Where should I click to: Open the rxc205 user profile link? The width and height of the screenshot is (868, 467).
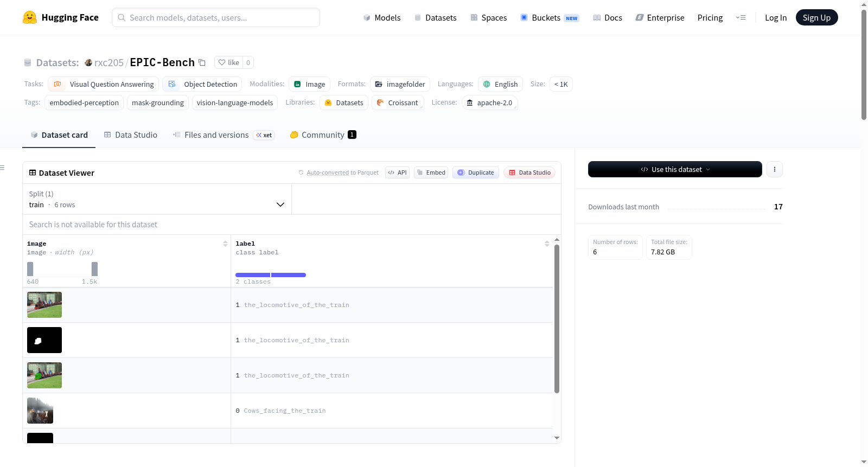point(109,62)
